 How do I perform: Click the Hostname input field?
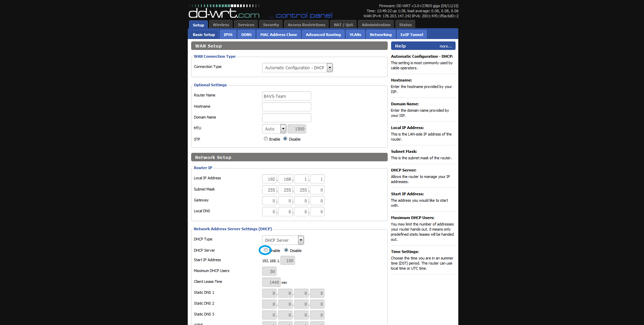[287, 107]
